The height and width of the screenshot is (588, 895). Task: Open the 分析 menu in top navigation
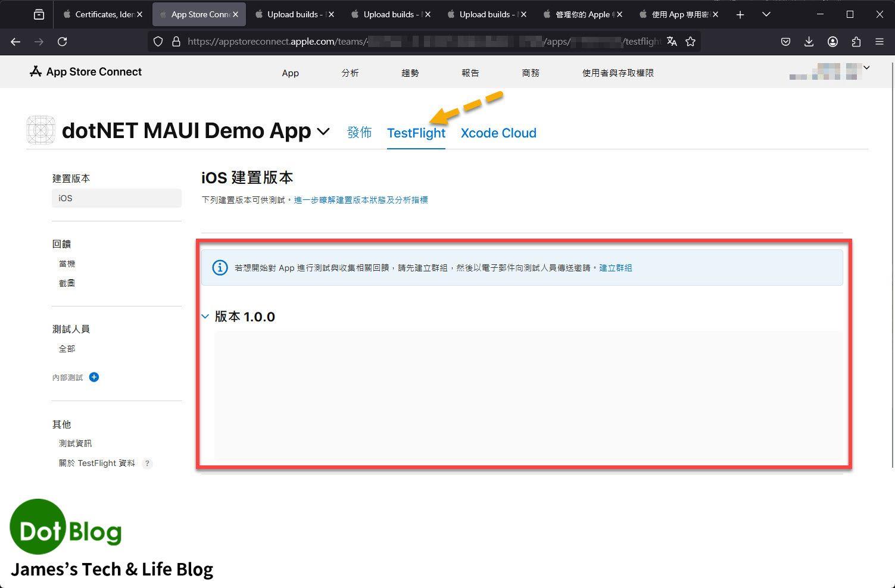point(350,73)
